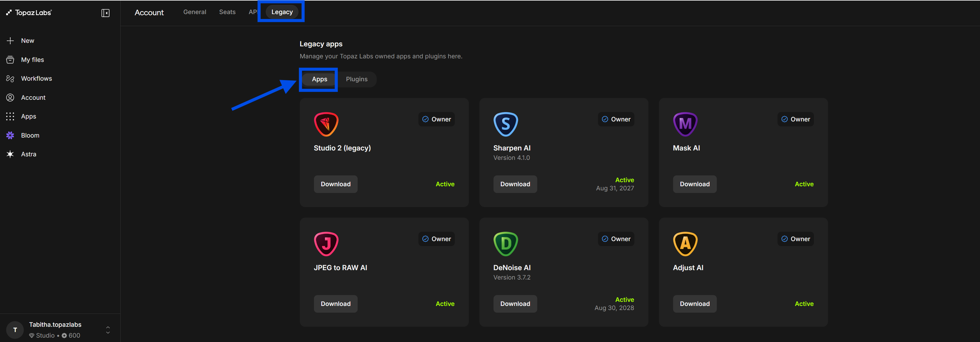The height and width of the screenshot is (342, 980).
Task: Click the Account page title
Action: pyautogui.click(x=149, y=13)
